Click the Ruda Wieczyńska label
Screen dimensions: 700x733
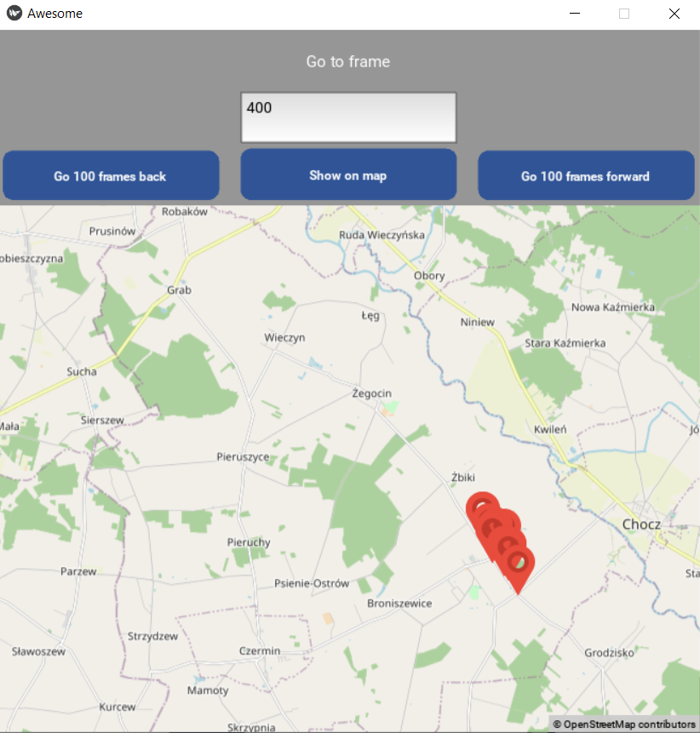pos(382,235)
